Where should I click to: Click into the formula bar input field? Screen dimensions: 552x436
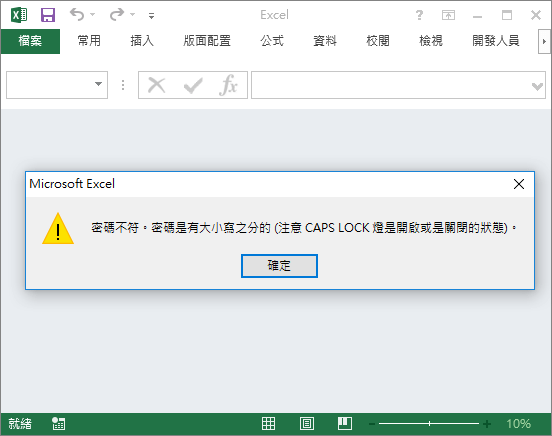tap(391, 85)
